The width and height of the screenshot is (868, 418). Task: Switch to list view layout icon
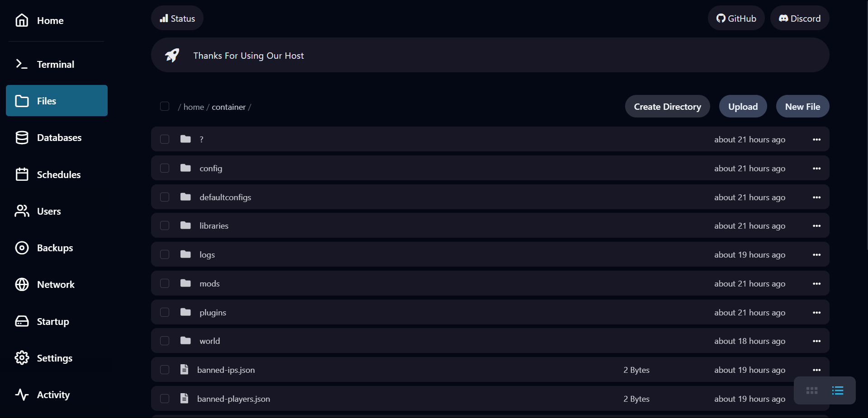837,390
